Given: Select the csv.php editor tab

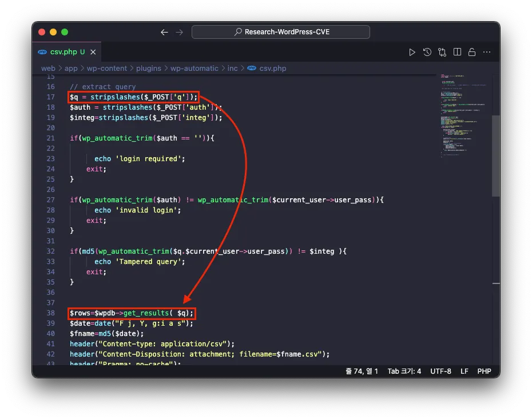Looking at the screenshot, I should 63,52.
